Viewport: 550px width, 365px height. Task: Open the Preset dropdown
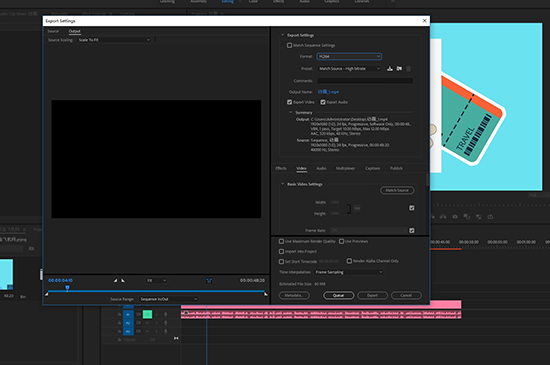click(x=349, y=69)
